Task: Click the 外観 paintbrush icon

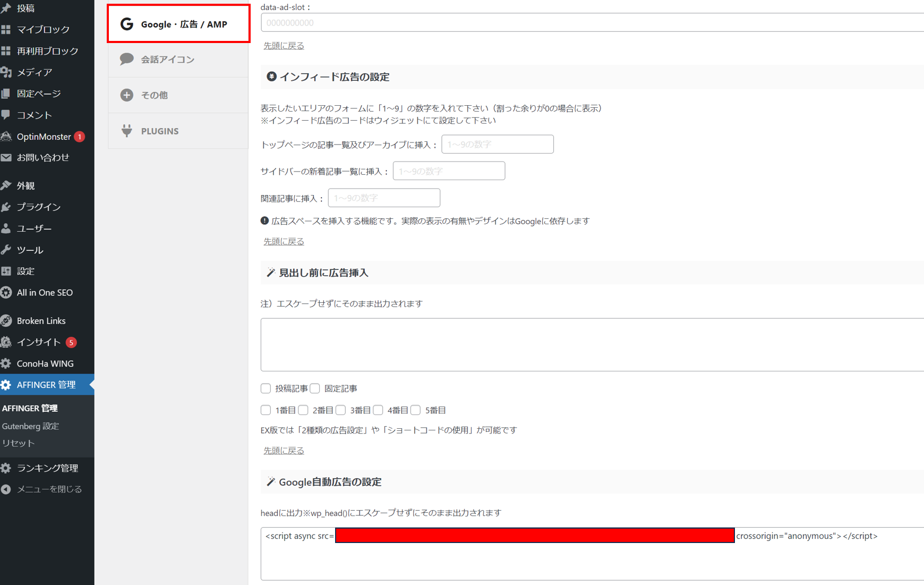Action: (x=6, y=185)
